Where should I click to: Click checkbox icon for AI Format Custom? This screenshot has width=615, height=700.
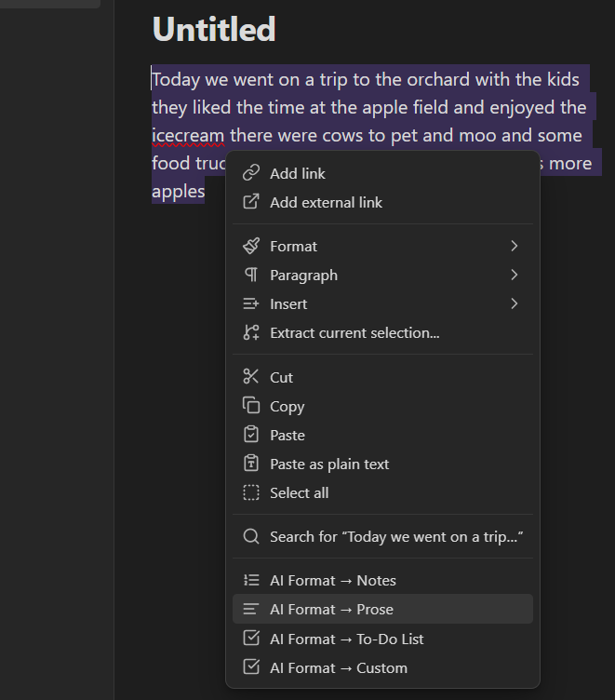click(251, 667)
